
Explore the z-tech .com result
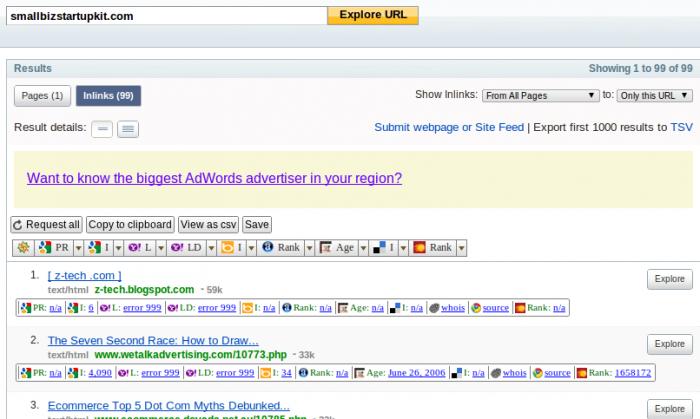[670, 279]
